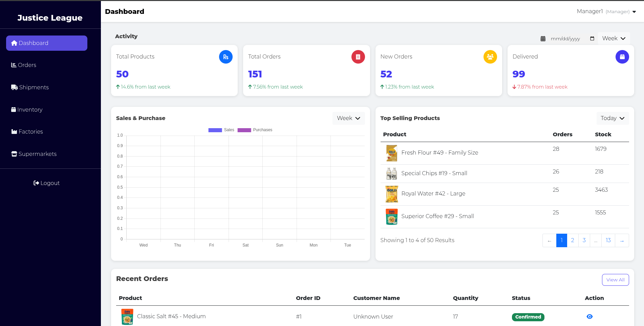This screenshot has height=326, width=644.
Task: Click the up arrow next to 14.6% from last week
Action: [118, 87]
